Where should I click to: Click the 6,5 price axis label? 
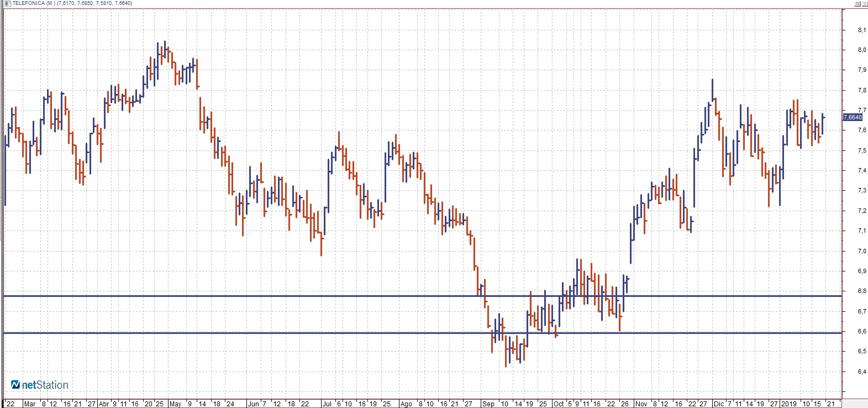tap(861, 351)
